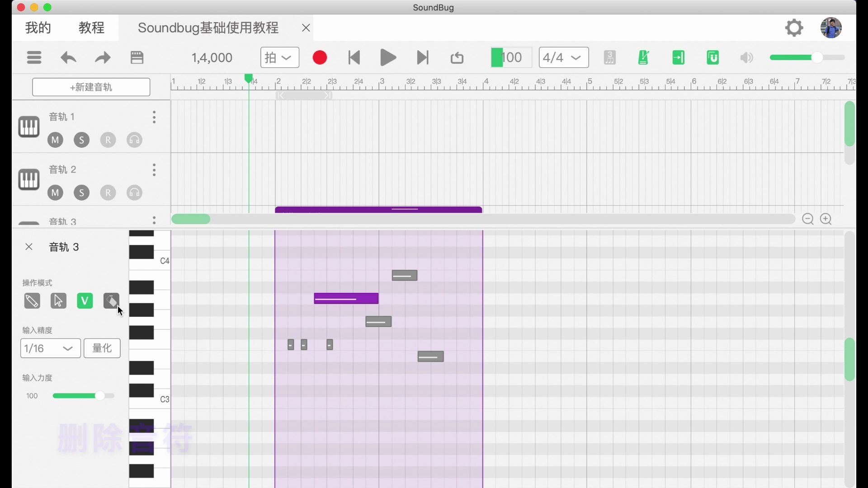
Task: Click the loop range marker below the ruler
Action: [304, 95]
